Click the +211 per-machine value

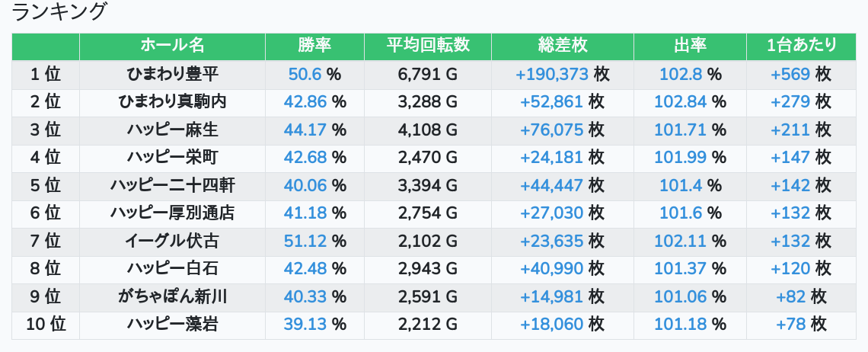(x=790, y=130)
